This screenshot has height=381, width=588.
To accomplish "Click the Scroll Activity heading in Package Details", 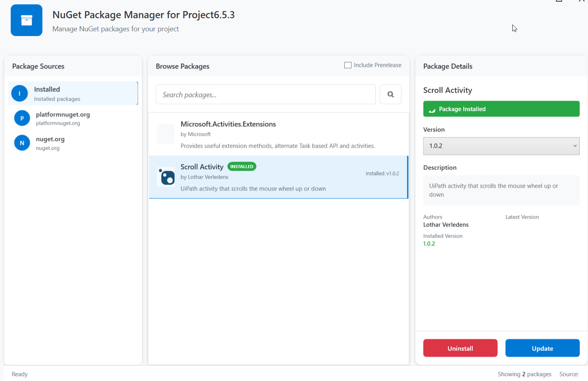I will [448, 90].
